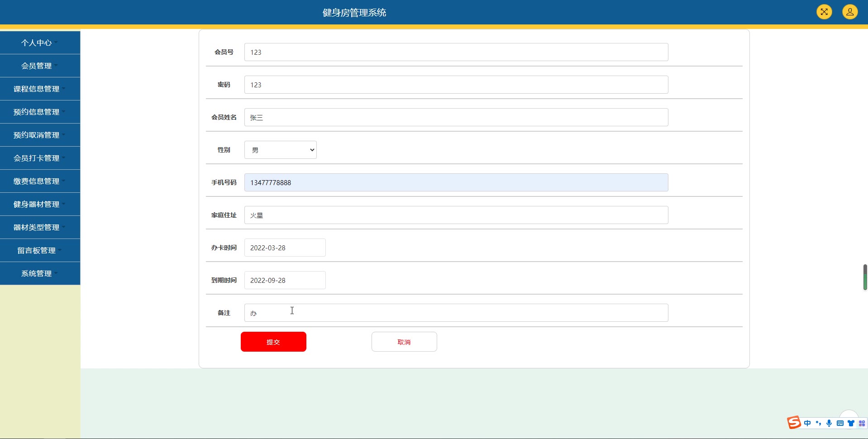Open the 缴费信息管理 sidebar menu

40,181
